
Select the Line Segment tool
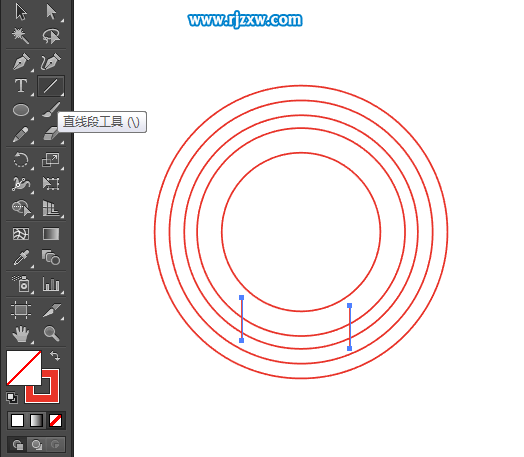pyautogui.click(x=51, y=86)
